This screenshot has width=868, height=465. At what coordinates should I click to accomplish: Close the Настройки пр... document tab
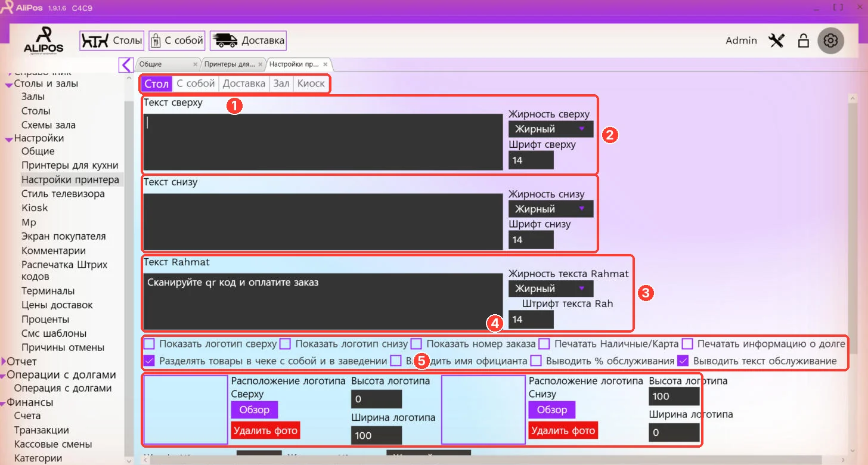pyautogui.click(x=325, y=64)
